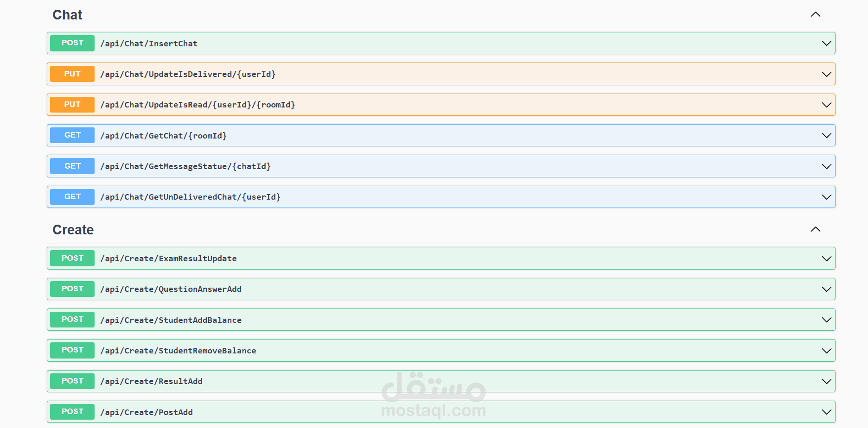This screenshot has width=868, height=428.
Task: Expand the InsertChat endpoint arrow
Action: [x=826, y=43]
